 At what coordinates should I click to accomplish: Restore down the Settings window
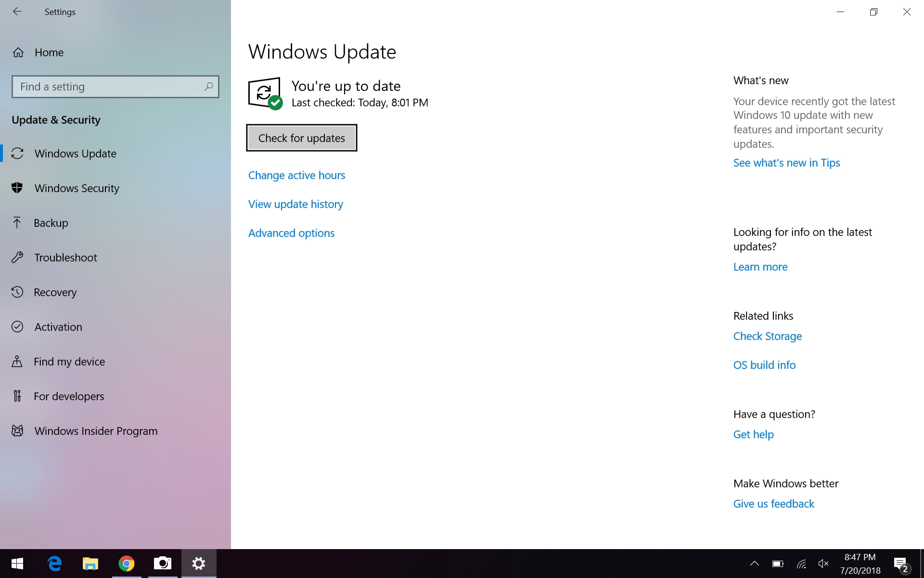(x=873, y=12)
